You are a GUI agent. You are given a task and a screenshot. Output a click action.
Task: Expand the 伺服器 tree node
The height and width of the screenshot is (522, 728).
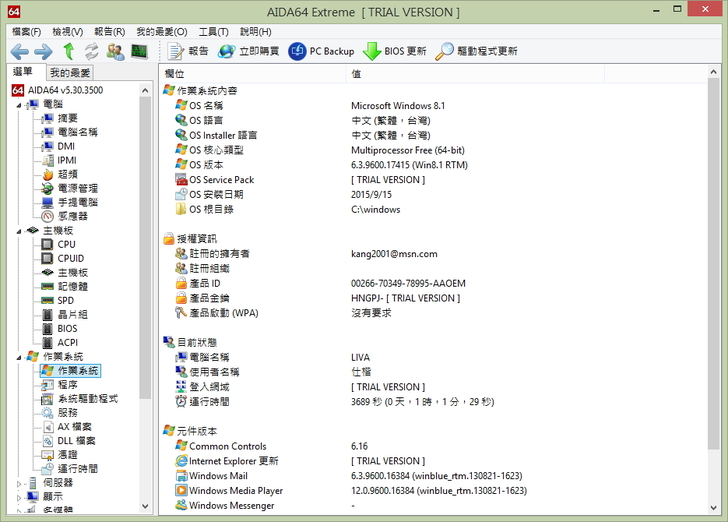(18, 483)
